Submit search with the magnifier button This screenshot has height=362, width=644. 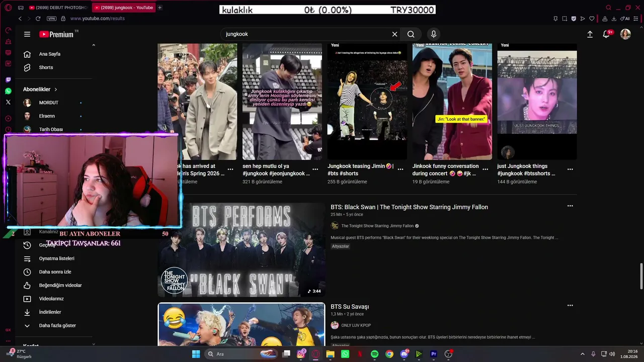411,34
